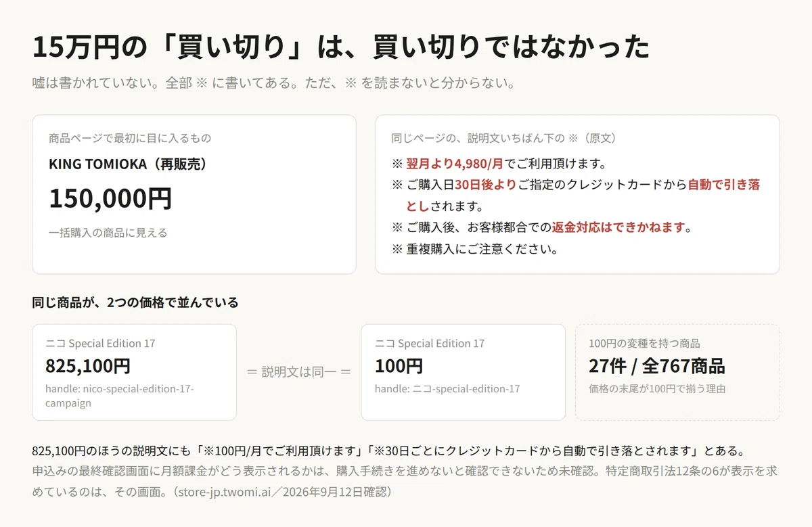Click the caption 一括購入の商品に見える
This screenshot has height=527, width=812.
click(x=108, y=233)
